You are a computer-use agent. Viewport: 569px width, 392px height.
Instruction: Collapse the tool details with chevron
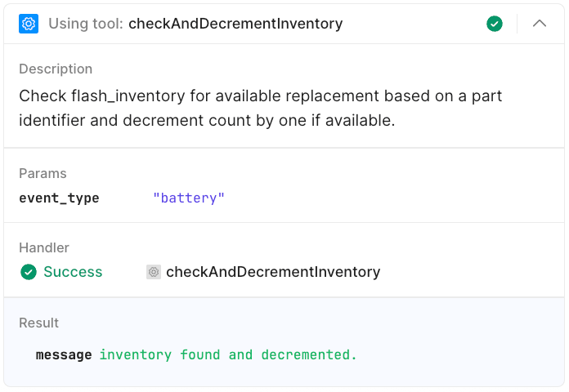(540, 24)
